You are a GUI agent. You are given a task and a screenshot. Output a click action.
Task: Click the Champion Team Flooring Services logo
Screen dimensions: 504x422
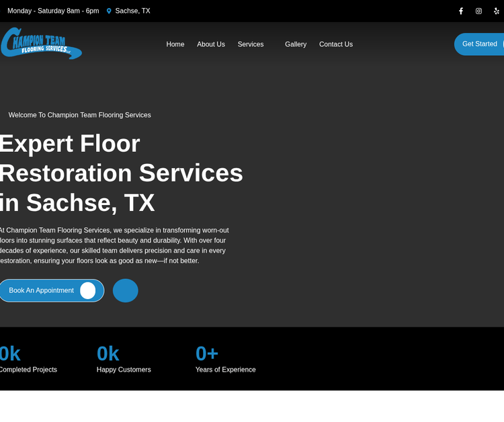pyautogui.click(x=41, y=44)
